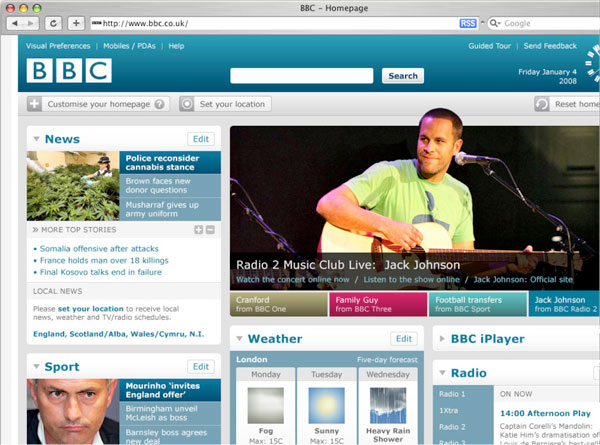Click the question mark help icon on Customise
This screenshot has width=600, height=445.
(x=159, y=104)
